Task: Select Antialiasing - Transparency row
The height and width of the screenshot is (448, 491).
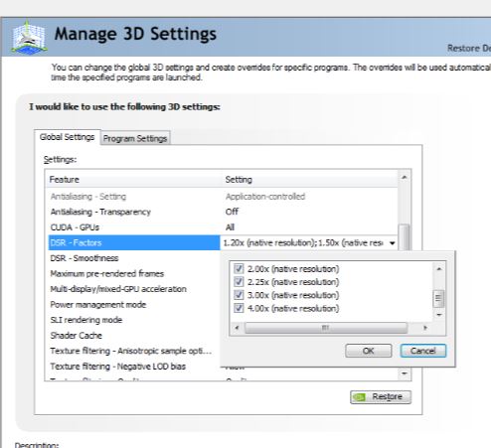Action: [223, 212]
